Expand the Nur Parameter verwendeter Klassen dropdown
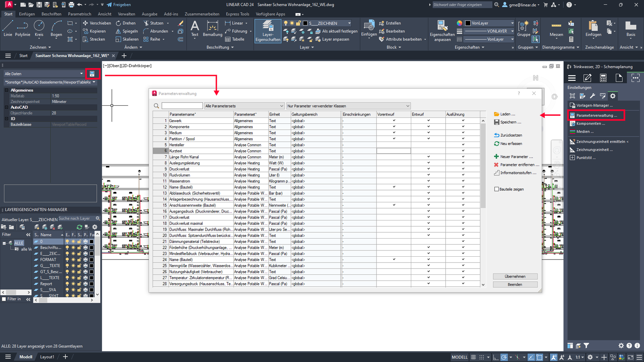 [x=348, y=106]
